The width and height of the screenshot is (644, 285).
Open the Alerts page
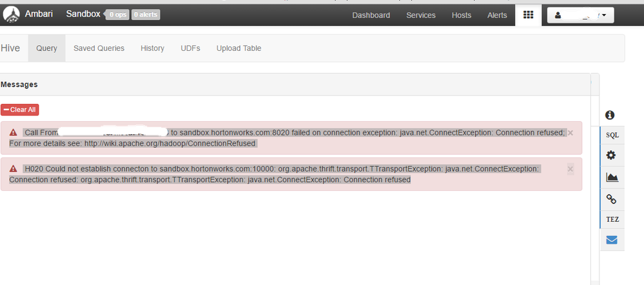(x=498, y=15)
